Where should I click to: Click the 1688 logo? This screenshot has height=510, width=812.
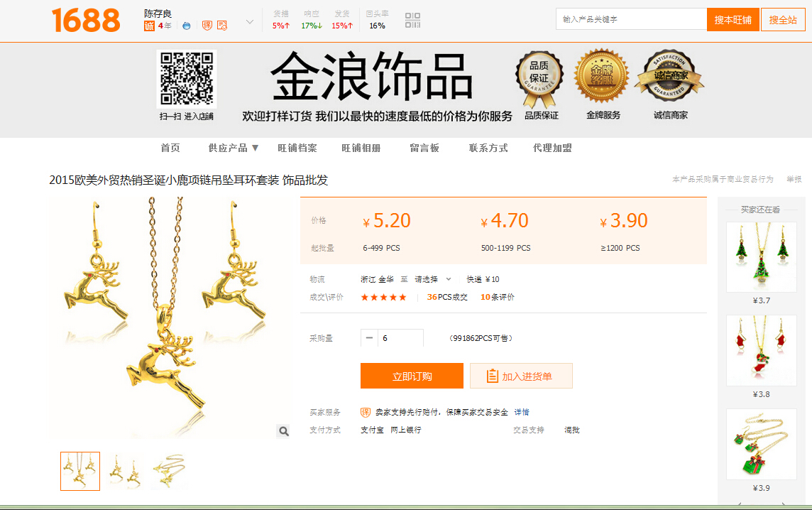point(86,21)
